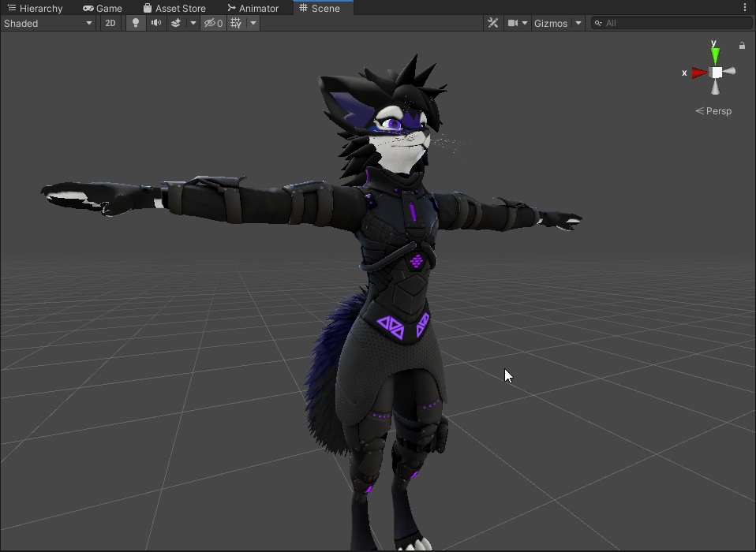756x552 pixels.
Task: Toggle the scene grid icon
Action: (x=236, y=23)
